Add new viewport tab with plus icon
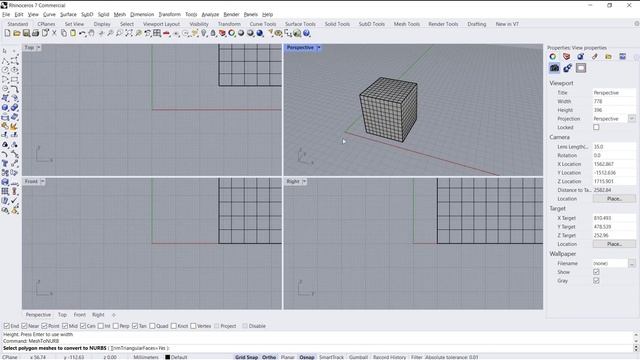The height and width of the screenshot is (360, 640). point(114,315)
